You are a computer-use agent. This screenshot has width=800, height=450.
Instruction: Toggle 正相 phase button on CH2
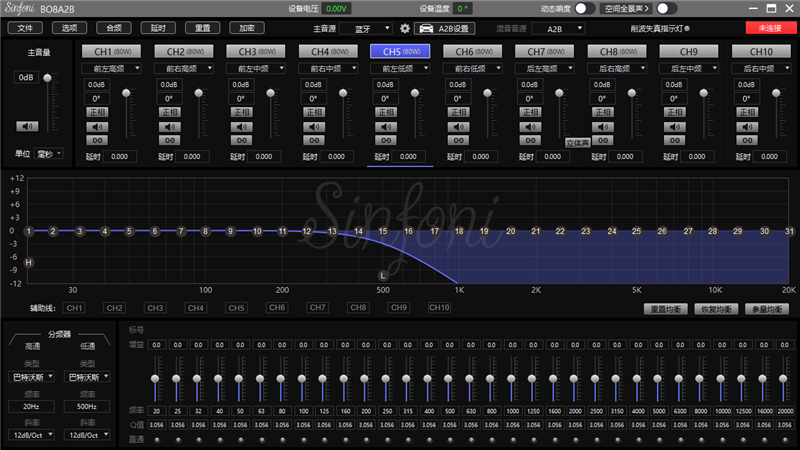[170, 113]
